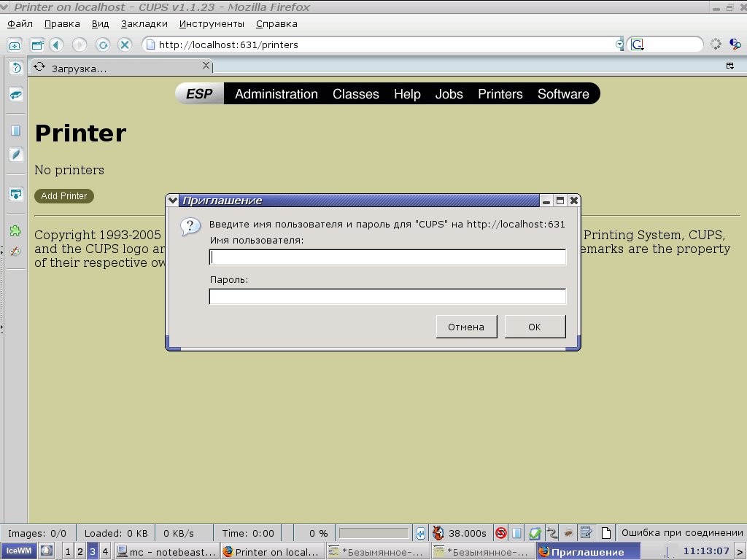Click the Administration link in CUPS nav
The image size is (747, 560).
click(276, 94)
